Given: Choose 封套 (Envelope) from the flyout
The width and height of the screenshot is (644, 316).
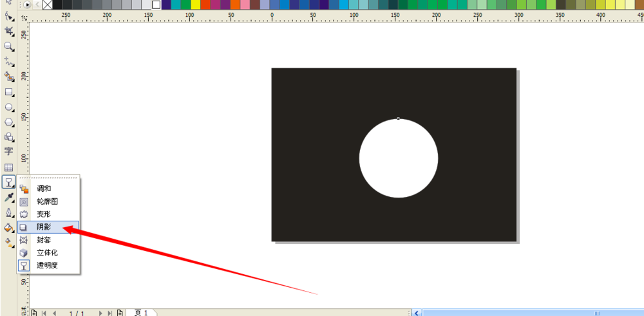Looking at the screenshot, I should 48,239.
